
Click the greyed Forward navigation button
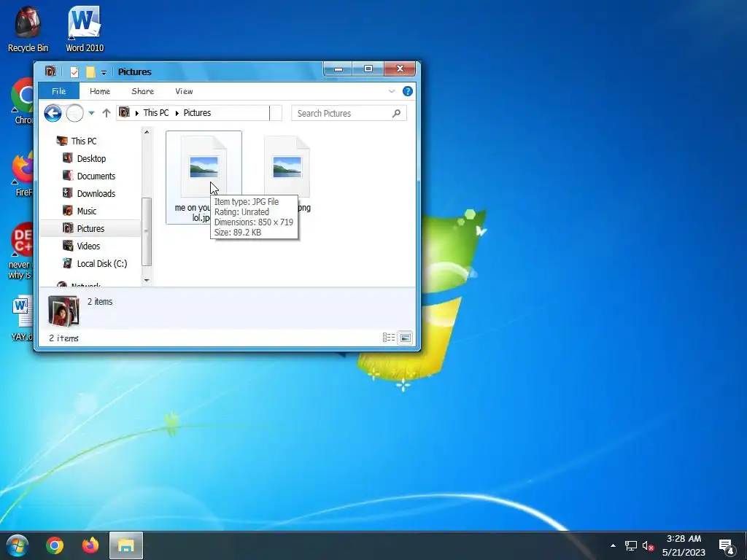point(74,113)
